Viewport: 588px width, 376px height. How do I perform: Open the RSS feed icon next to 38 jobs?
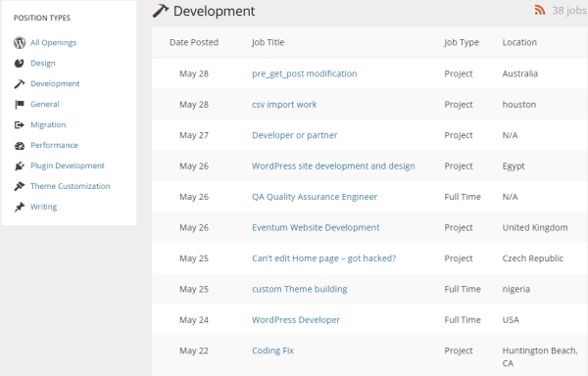click(x=540, y=10)
